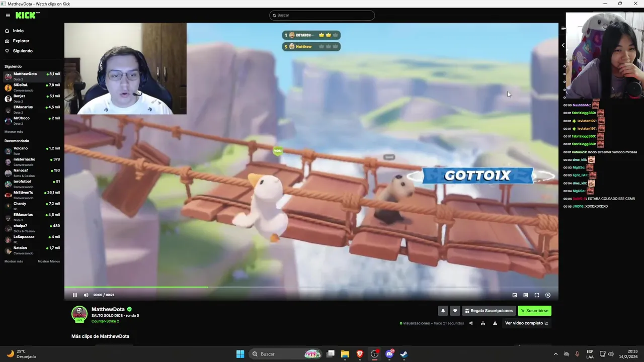Viewport: 644px width, 362px height.
Task: Click the Kick logo
Action: point(27,15)
